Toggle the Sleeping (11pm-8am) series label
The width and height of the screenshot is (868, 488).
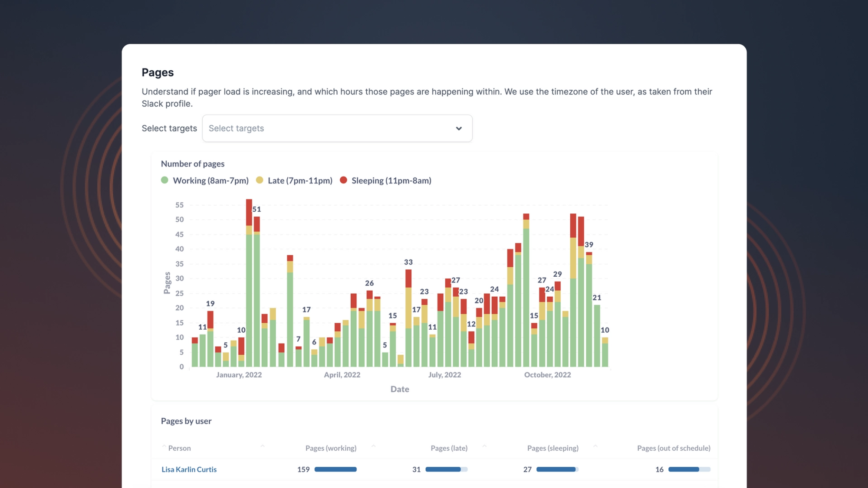point(391,180)
